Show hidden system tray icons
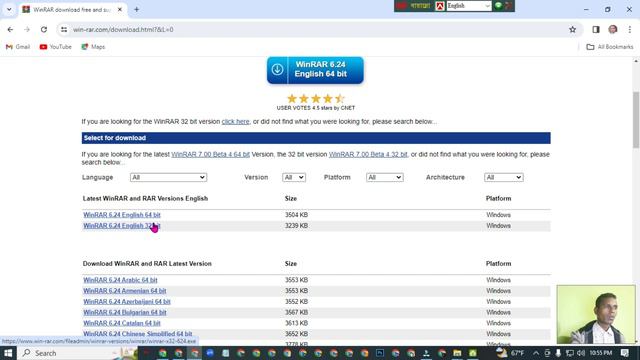Image resolution: width=640 pixels, height=360 pixels. 536,353
